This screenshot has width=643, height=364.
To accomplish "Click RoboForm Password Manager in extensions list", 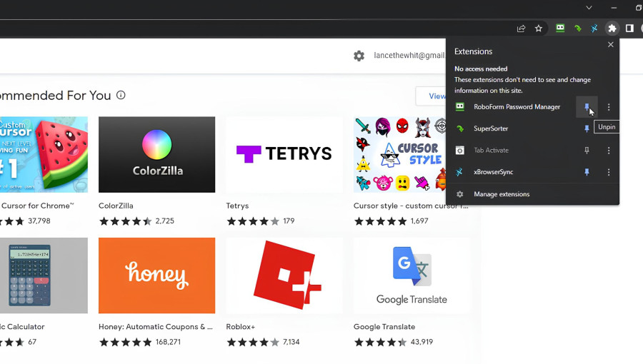I will click(x=517, y=107).
